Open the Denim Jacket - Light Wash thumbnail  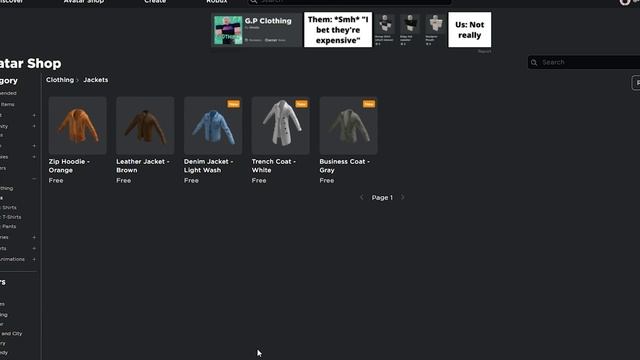(213, 125)
